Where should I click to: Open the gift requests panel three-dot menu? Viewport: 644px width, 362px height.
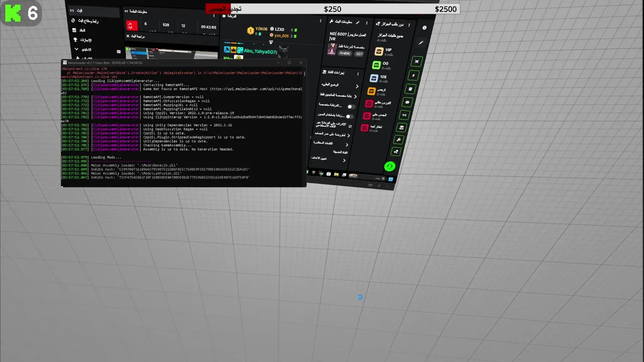[x=409, y=25]
